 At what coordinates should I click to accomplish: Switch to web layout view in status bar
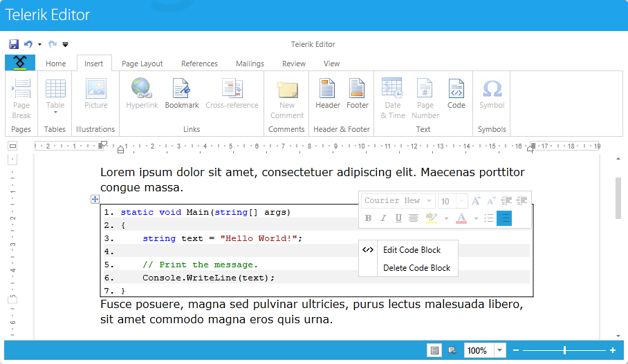click(x=452, y=350)
